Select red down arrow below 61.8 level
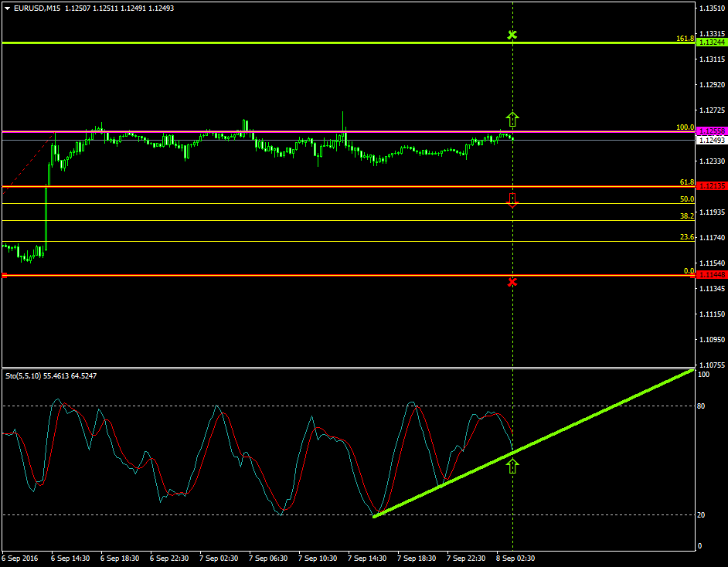Image resolution: width=728 pixels, height=567 pixels. pos(512,200)
